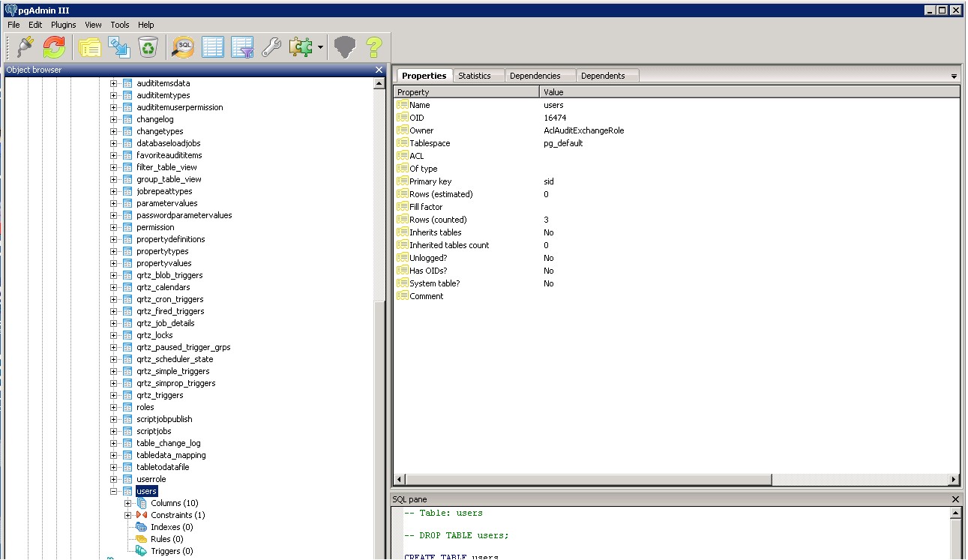Expand the Constraints (1) node
968x560 pixels.
coord(128,515)
